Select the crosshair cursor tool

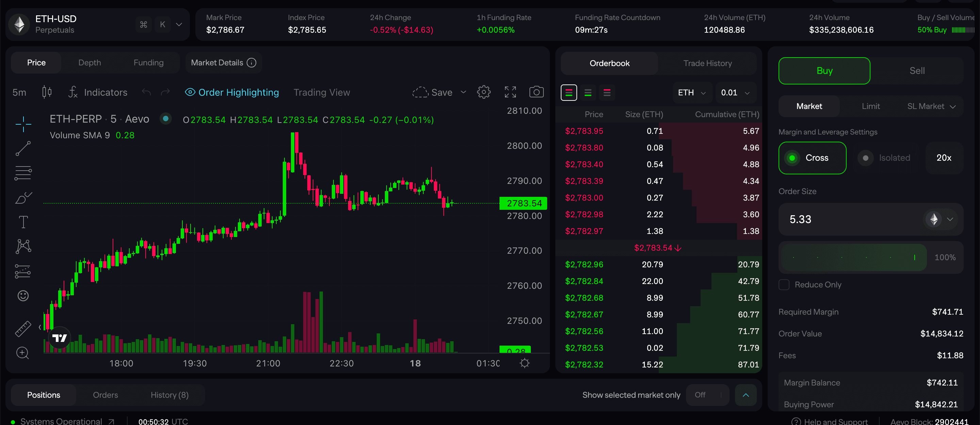[23, 124]
